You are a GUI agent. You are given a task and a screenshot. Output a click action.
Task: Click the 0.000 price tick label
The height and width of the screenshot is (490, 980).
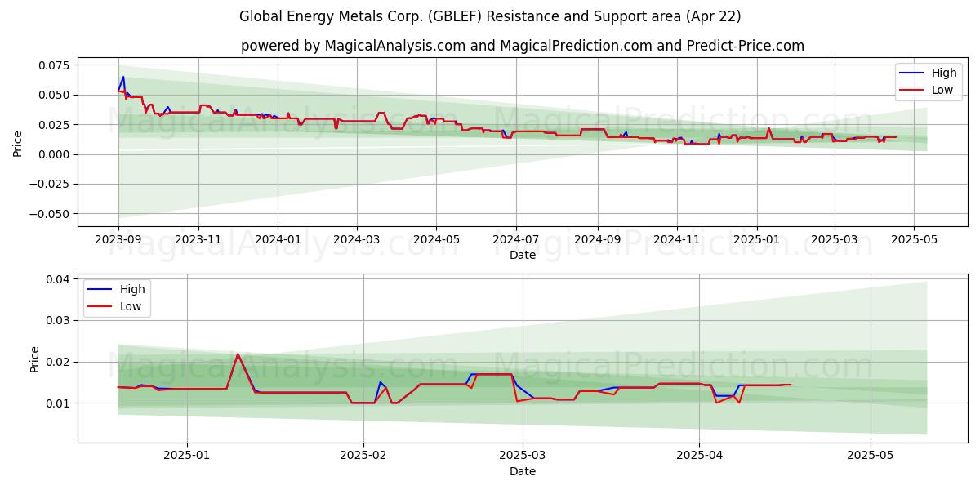point(55,154)
